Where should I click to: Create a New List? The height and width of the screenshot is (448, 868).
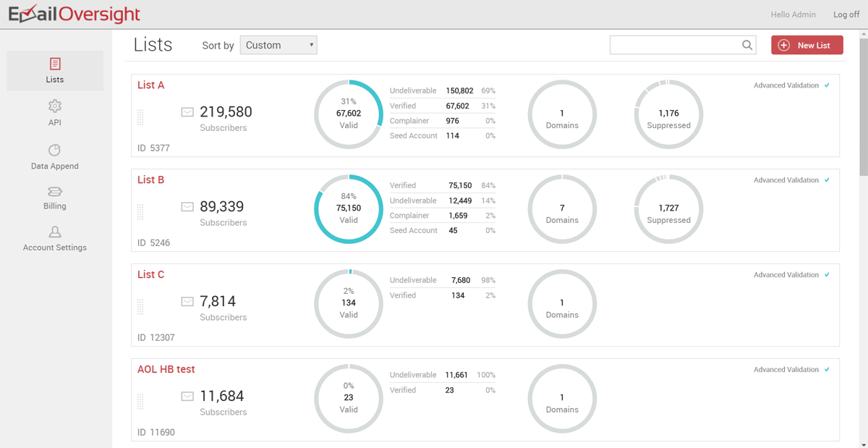click(807, 45)
